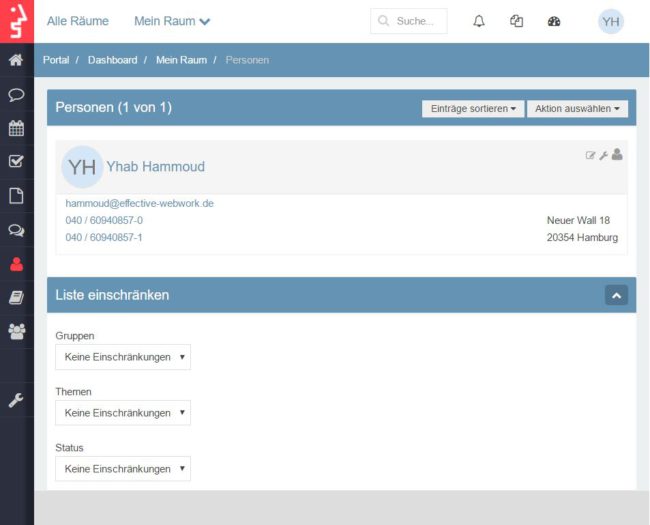650x525 pixels.
Task: Click the hammoud@effective-webwork.de email link
Action: point(139,203)
